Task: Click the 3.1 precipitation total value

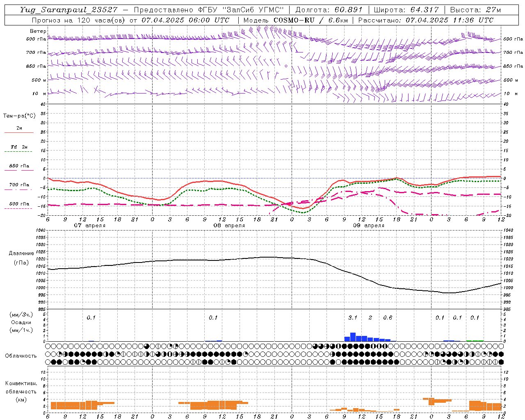Action: [x=353, y=317]
